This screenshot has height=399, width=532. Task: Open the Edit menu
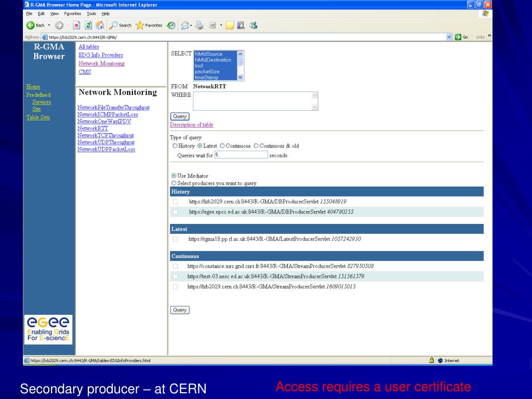tap(41, 14)
